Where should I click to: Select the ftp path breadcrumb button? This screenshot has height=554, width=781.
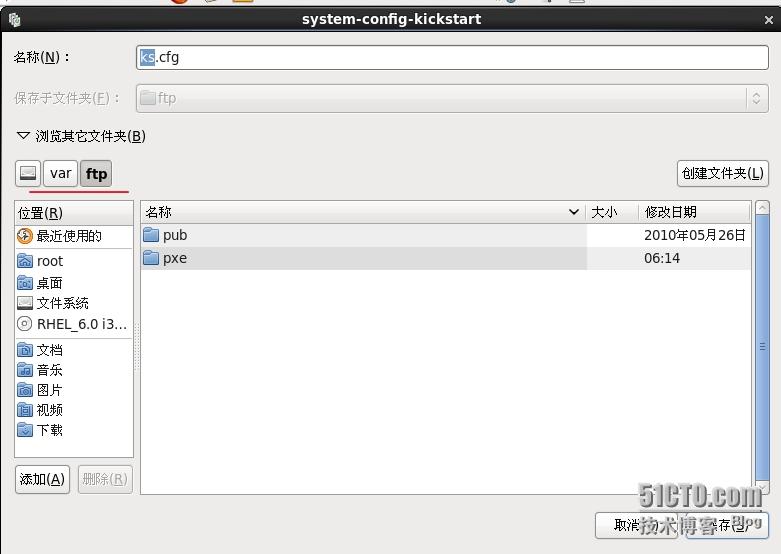pos(96,173)
